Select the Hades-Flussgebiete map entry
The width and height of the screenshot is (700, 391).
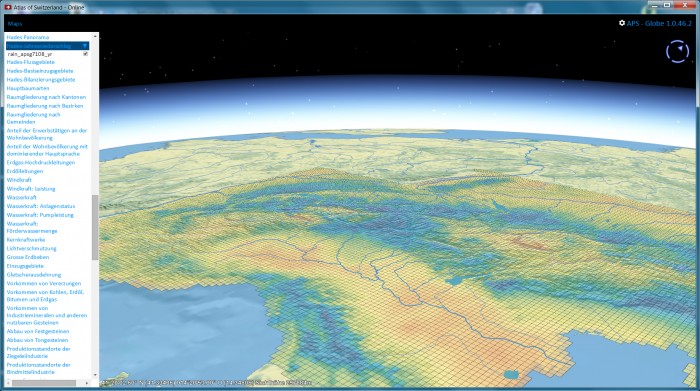30,62
